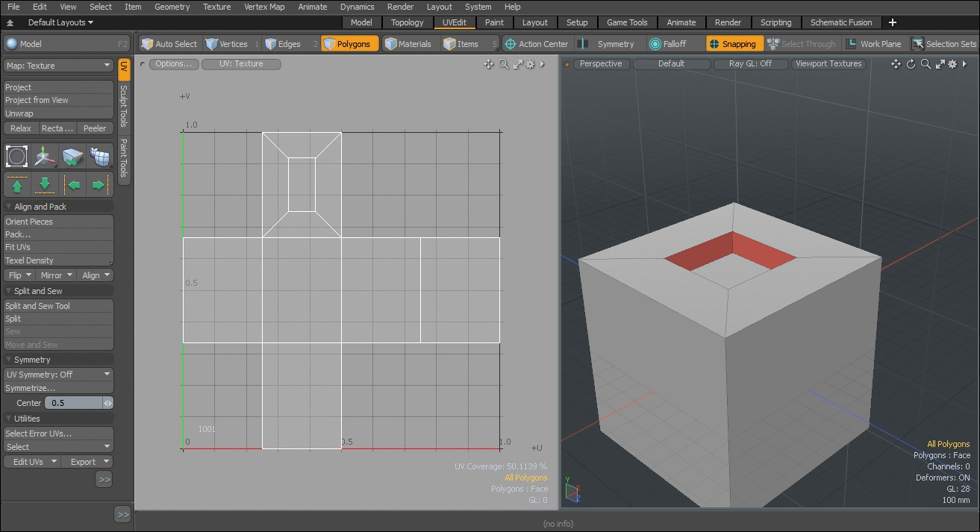
Task: Click the rotate view icon in 3D viewport
Action: [x=911, y=64]
